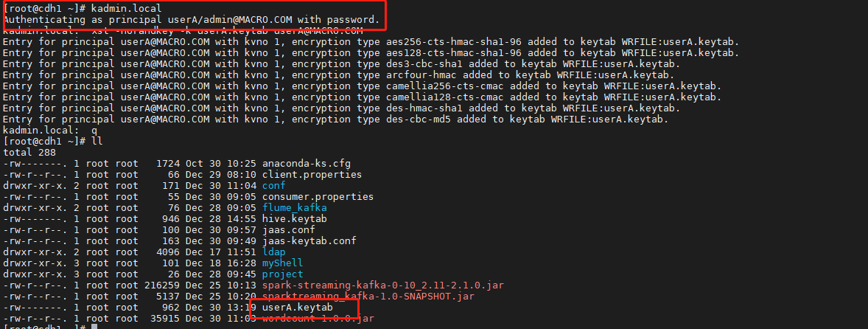Click the 'Authenticating as principal' line
The height and width of the screenshot is (329, 868).
pos(192,19)
